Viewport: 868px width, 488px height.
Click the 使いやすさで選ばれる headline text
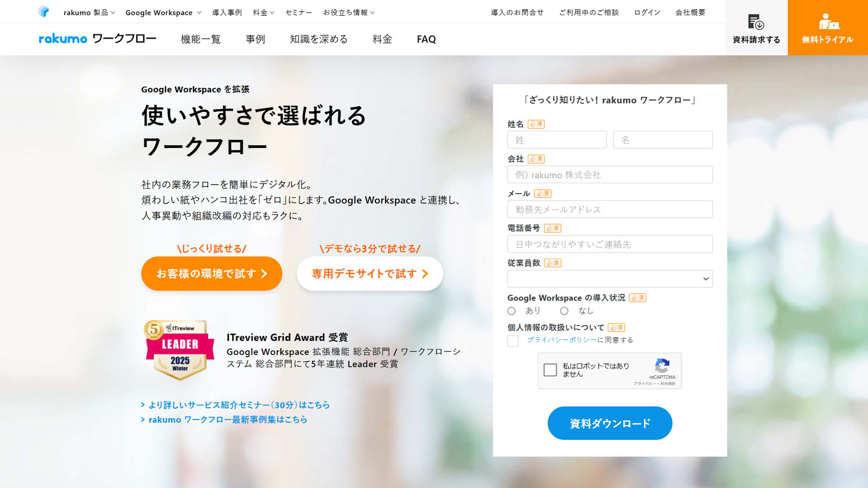tap(254, 115)
